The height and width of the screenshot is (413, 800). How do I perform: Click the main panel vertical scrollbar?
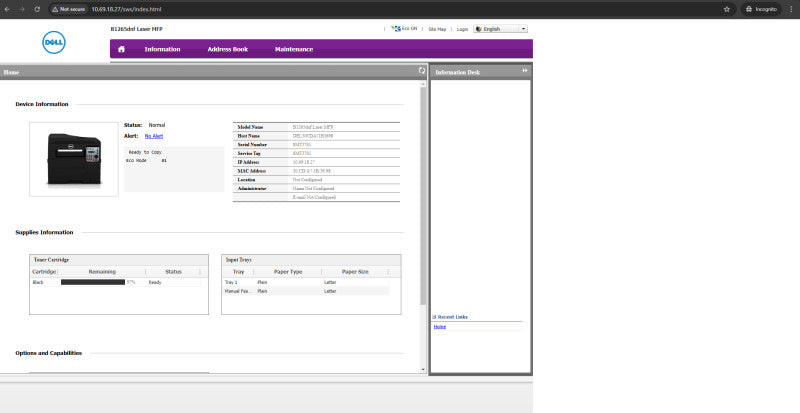coord(423,197)
